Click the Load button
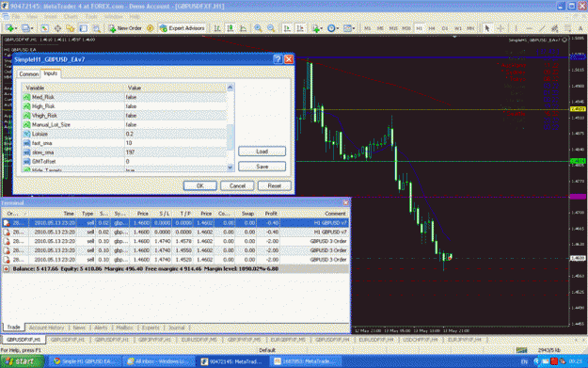 262,152
